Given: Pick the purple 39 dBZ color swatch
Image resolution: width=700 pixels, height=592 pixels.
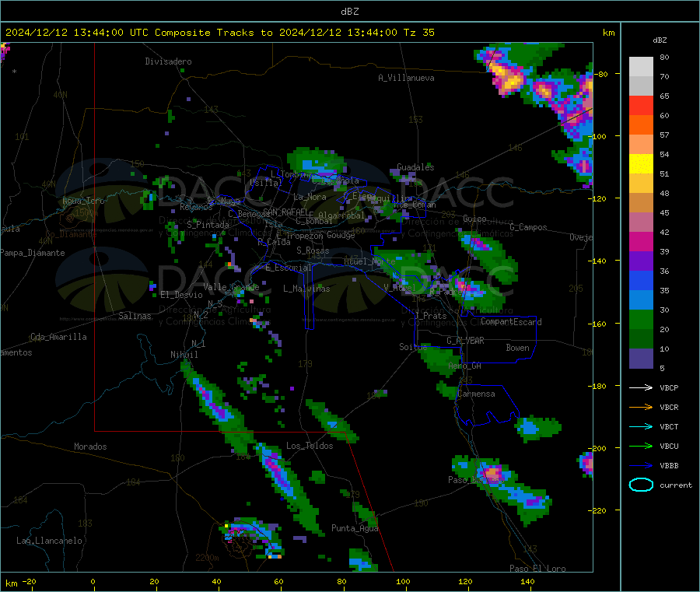Looking at the screenshot, I should [641, 261].
